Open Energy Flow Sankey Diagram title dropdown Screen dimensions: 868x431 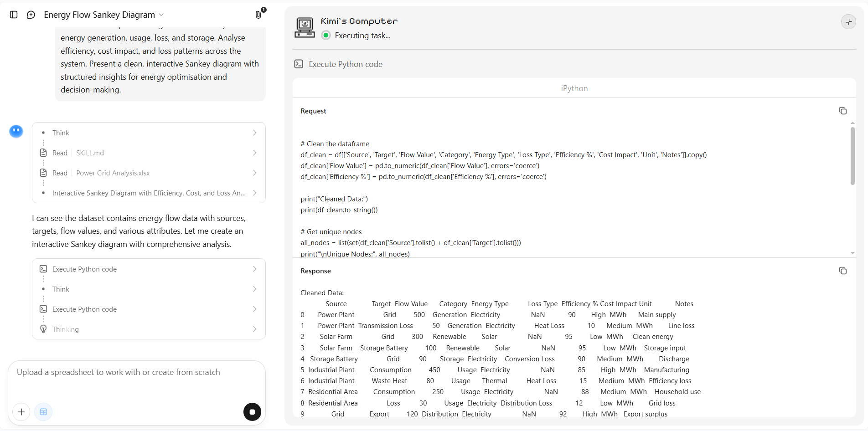pos(103,15)
